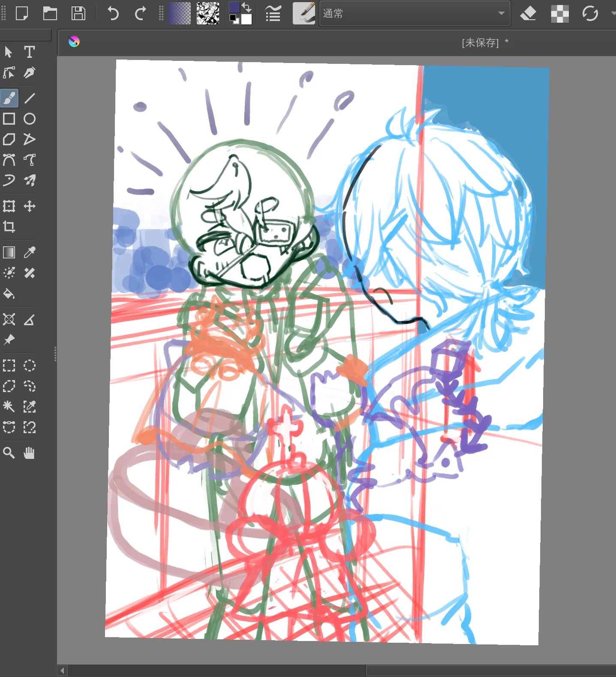Select the Text tool
Viewport: 616px width, 677px height.
[30, 52]
